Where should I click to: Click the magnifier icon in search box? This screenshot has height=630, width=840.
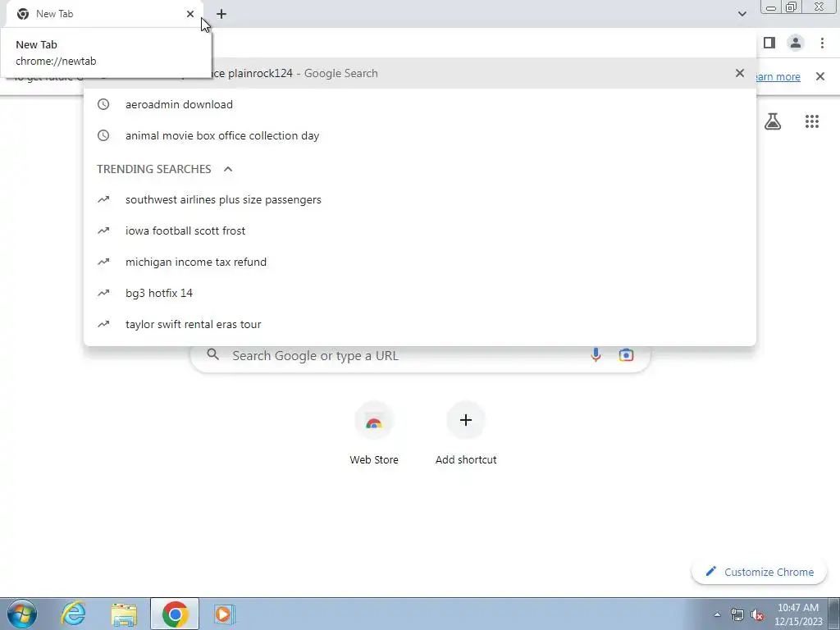[213, 354]
